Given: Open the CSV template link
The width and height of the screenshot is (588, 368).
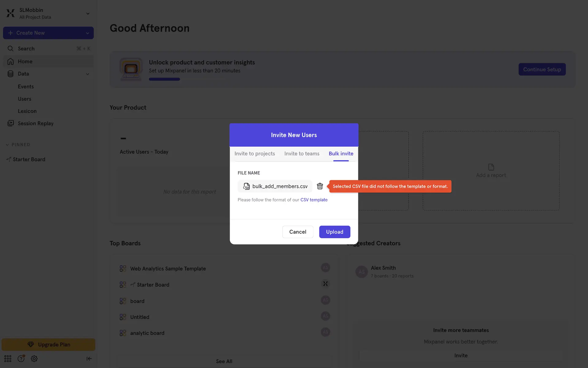Looking at the screenshot, I should click(x=314, y=200).
